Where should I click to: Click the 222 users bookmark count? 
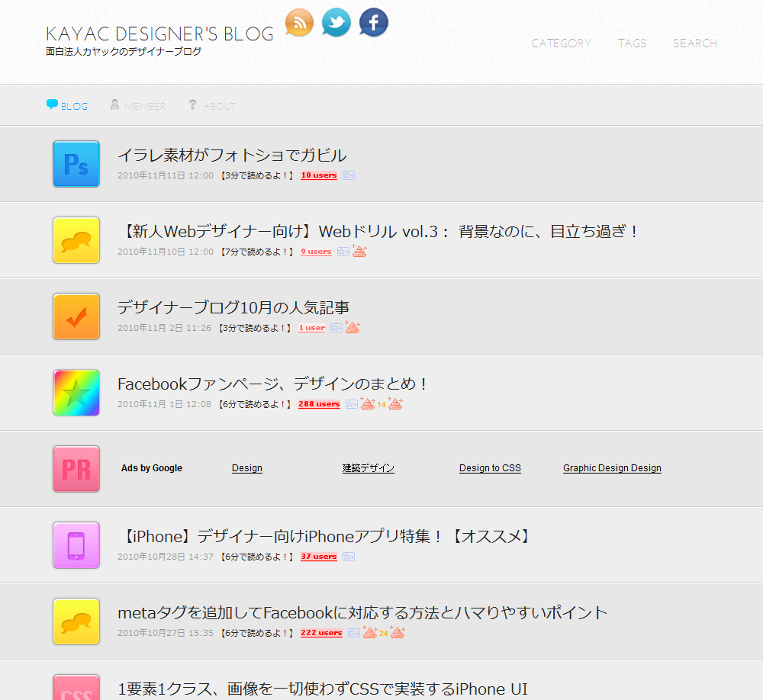pos(321,632)
